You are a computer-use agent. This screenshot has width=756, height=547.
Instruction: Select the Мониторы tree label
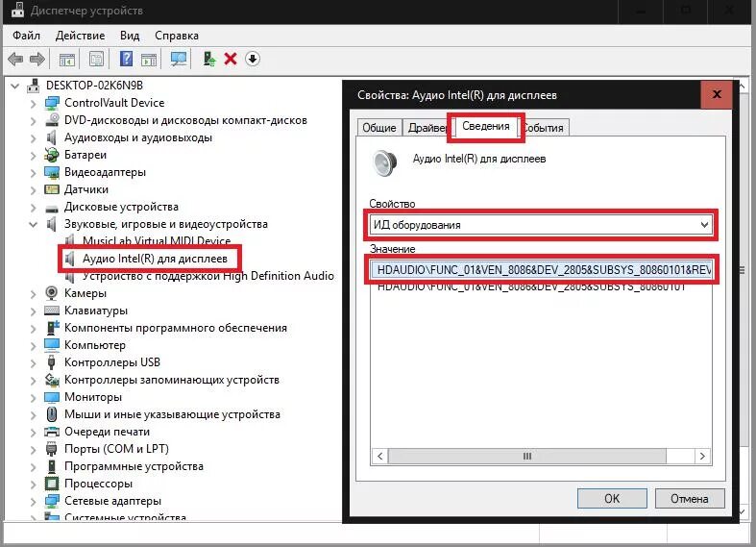(x=93, y=397)
